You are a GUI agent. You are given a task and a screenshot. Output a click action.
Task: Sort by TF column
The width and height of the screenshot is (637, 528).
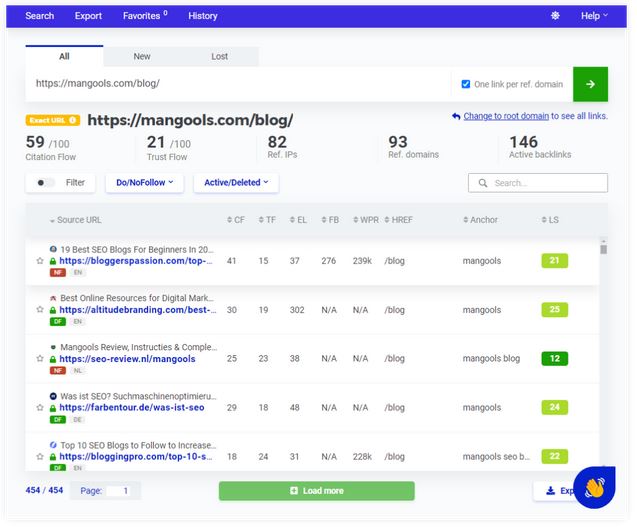coord(267,220)
